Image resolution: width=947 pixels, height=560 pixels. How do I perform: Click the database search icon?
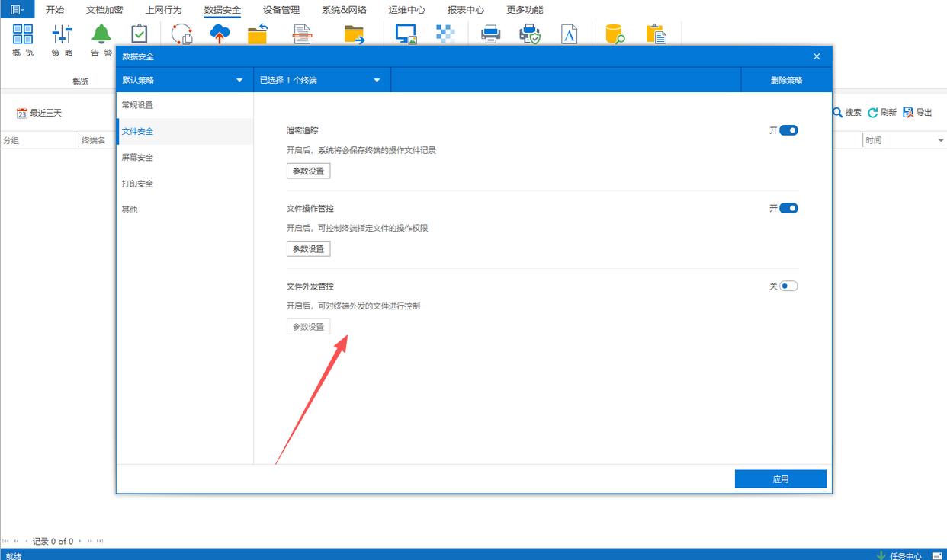click(x=615, y=34)
